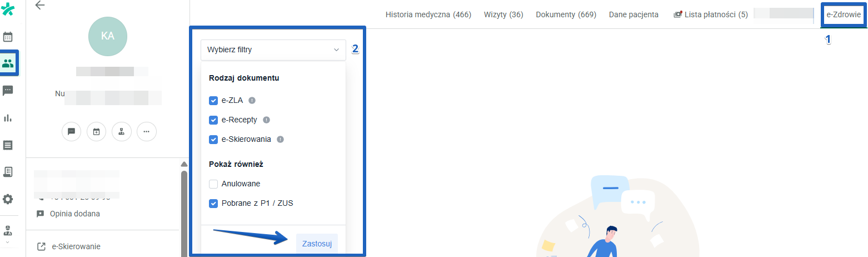Click the info icon next to e-ZLA
868x257 pixels.
252,101
